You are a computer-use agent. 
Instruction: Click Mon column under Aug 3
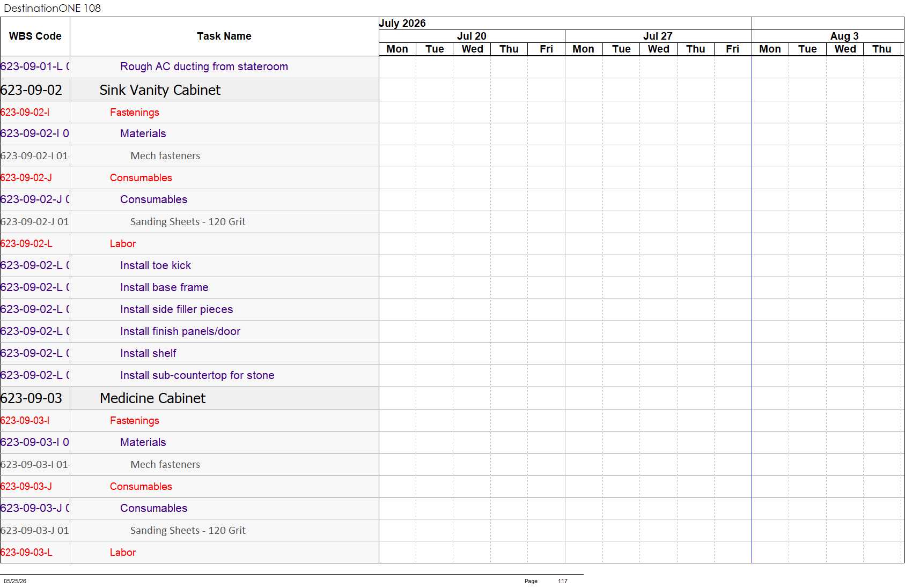(x=770, y=49)
